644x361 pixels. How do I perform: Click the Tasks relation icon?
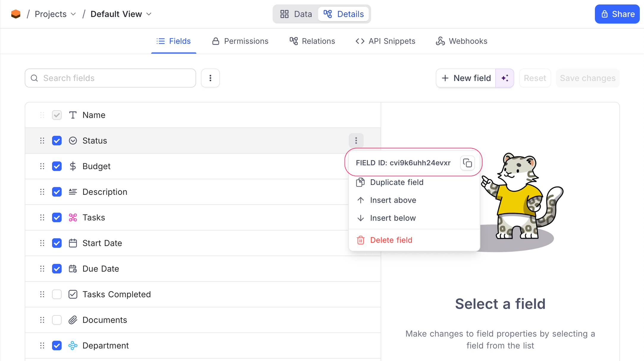click(73, 217)
